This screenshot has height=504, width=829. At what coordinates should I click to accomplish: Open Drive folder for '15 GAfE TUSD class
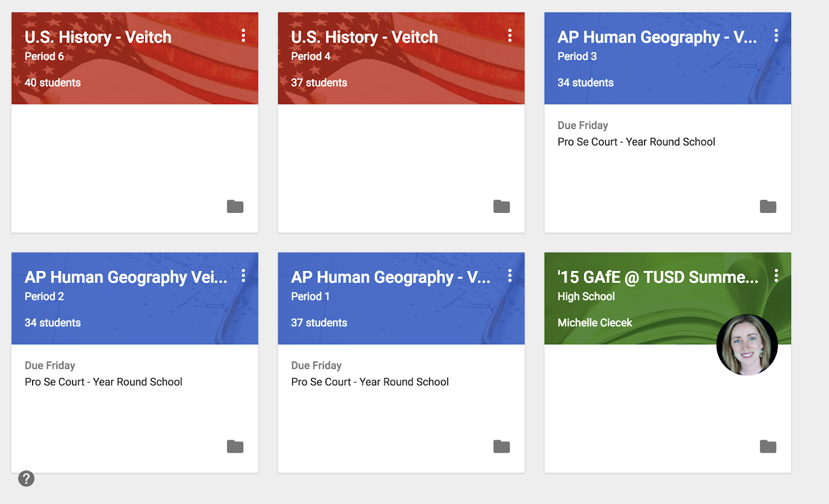(x=767, y=447)
